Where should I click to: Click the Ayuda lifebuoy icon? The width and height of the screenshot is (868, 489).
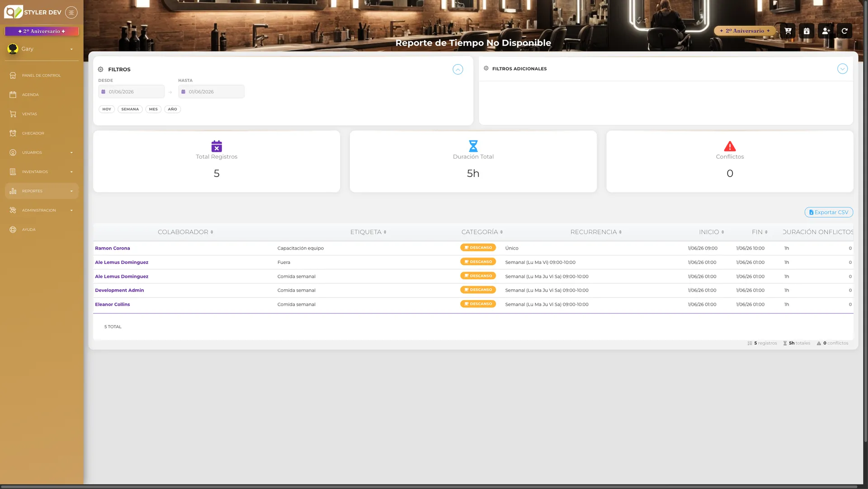pos(13,230)
